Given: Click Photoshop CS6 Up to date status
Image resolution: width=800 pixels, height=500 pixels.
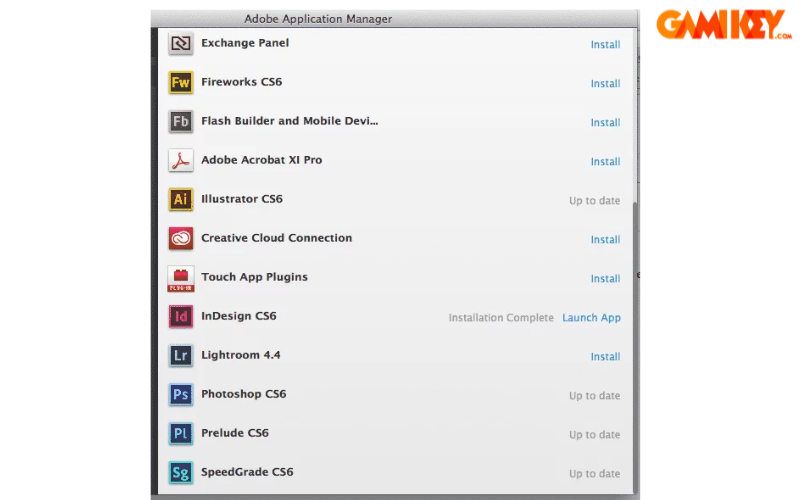Looking at the screenshot, I should (x=594, y=395).
